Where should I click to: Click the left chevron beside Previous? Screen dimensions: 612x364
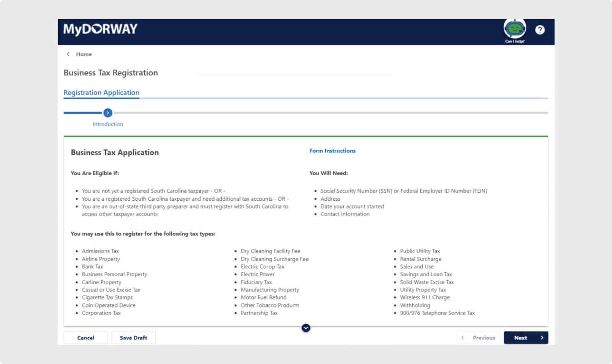pos(462,337)
